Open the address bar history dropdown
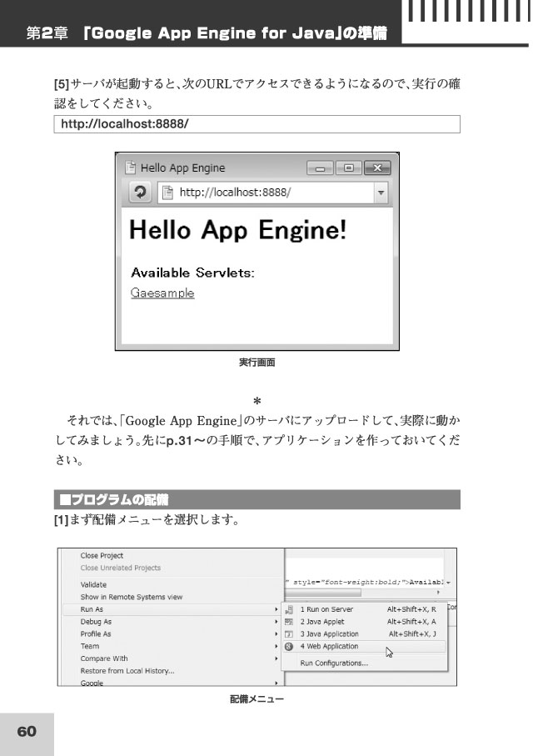Viewport: 533px width, 756px height. pyautogui.click(x=381, y=193)
